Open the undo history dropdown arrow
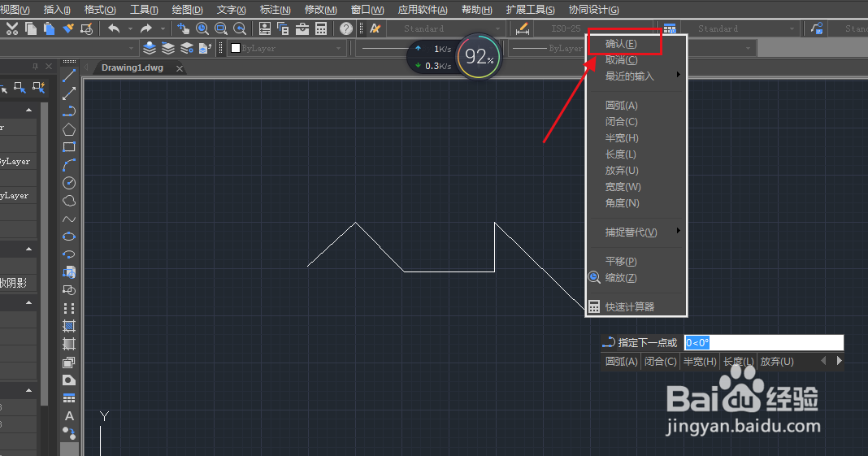This screenshot has width=868, height=456. click(130, 28)
